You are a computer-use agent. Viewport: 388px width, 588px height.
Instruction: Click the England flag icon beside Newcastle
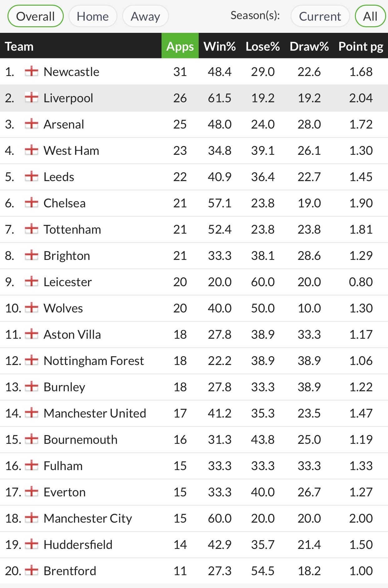[32, 72]
